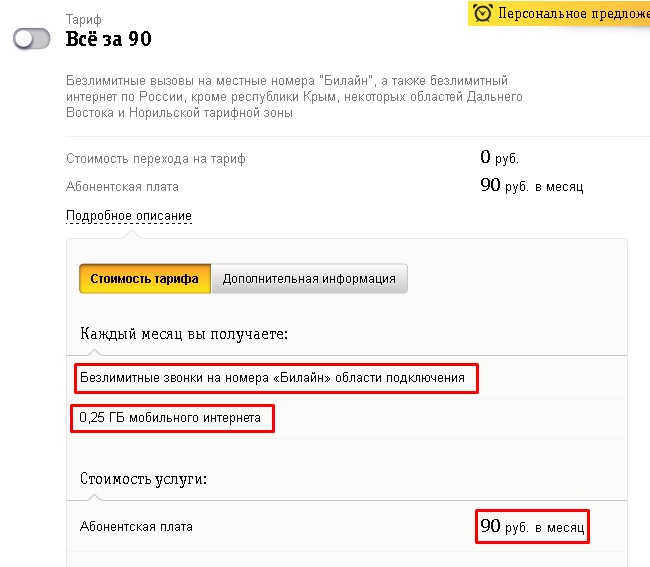Click the highlighted 90 руб. в месяц price
Screen dimensions: 650x567
tap(532, 526)
